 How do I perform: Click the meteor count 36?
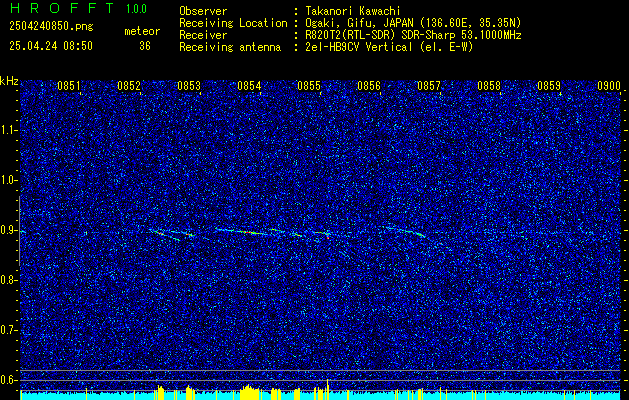tap(145, 46)
